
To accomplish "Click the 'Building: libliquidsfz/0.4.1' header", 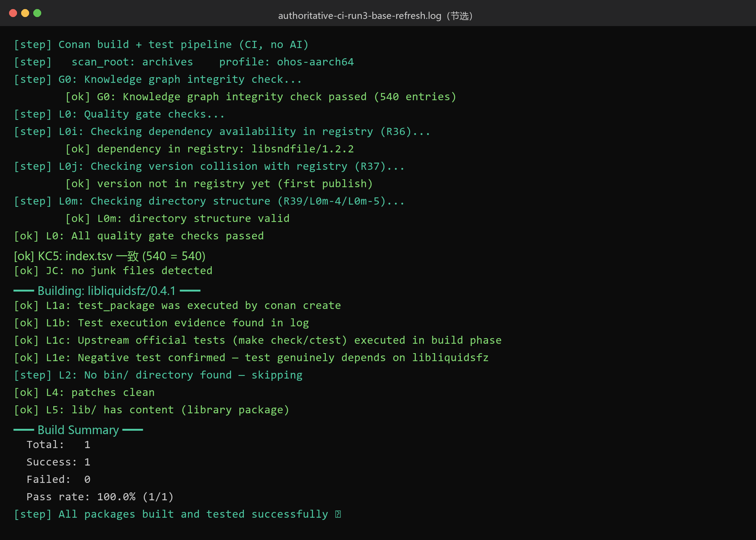I will click(107, 291).
